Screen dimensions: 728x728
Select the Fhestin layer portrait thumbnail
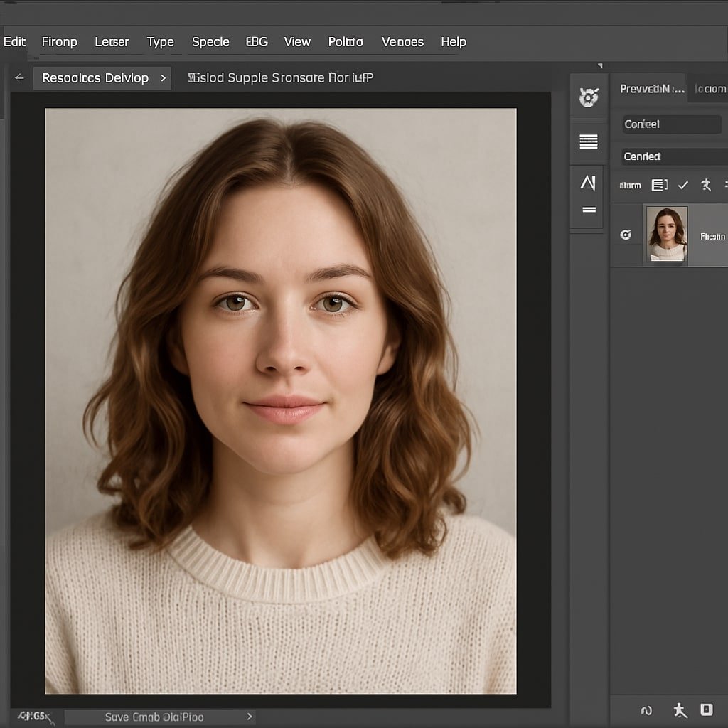[x=667, y=235]
